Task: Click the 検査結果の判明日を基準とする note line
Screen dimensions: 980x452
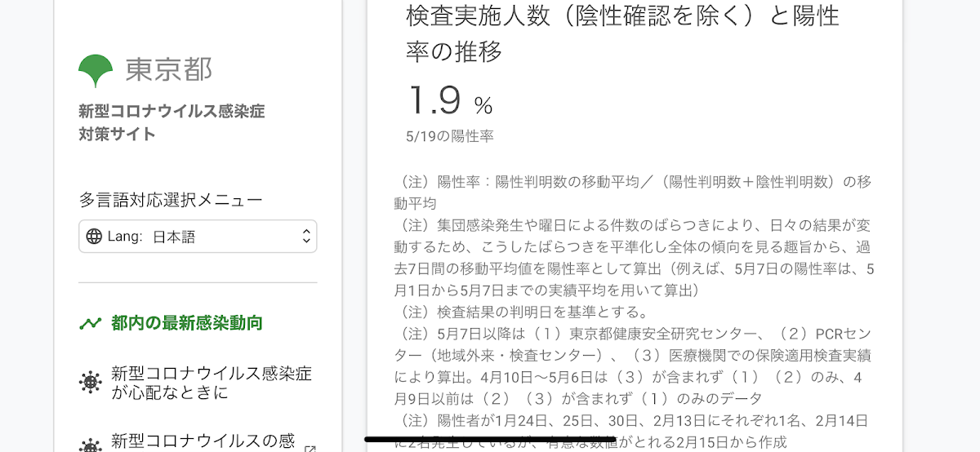Action: [x=521, y=312]
